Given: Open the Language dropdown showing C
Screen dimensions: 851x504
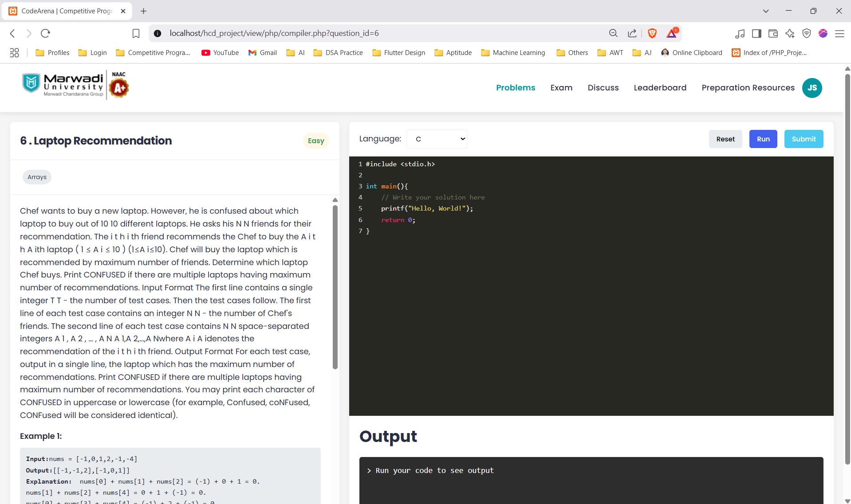Looking at the screenshot, I should tap(437, 139).
